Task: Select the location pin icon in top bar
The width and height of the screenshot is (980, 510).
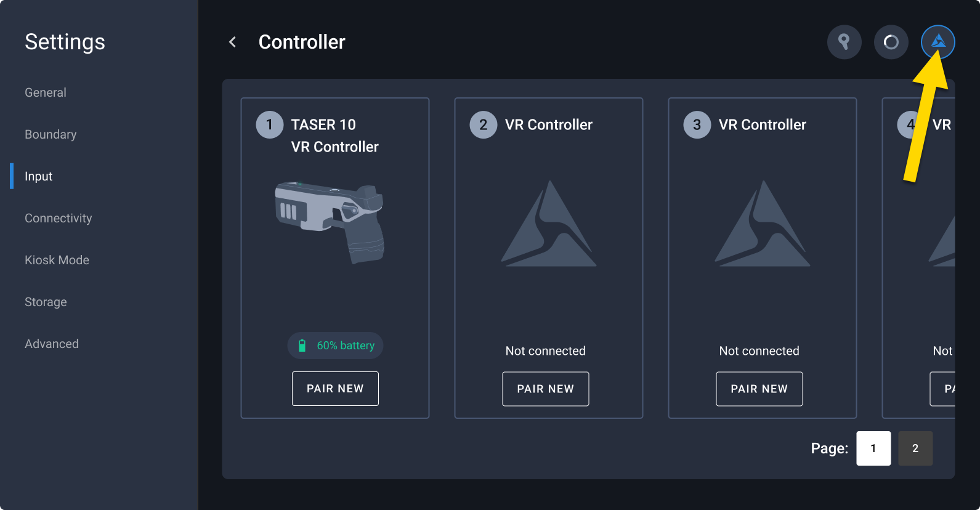Action: (844, 42)
